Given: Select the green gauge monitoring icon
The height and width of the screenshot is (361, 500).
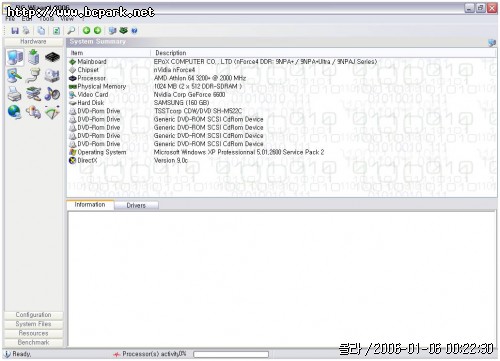Looking at the screenshot, I should point(53,112).
